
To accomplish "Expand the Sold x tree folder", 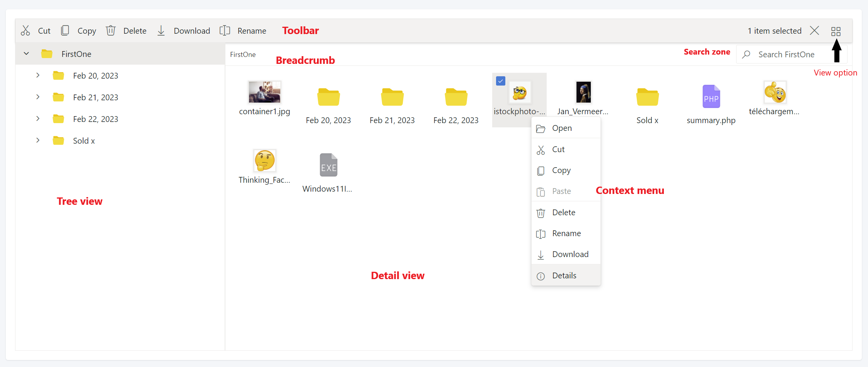I will [38, 141].
